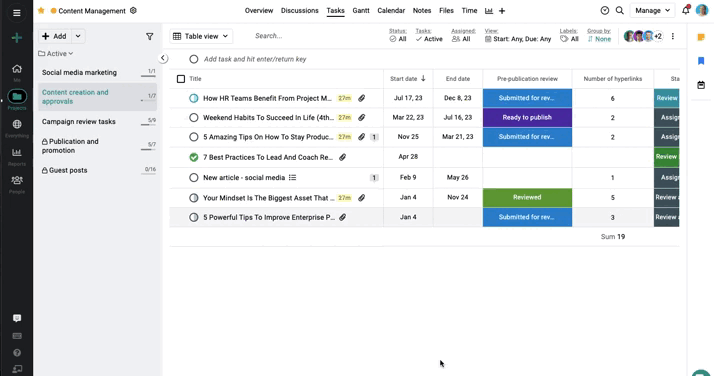Click the green quick-add plus icon

[x=17, y=38]
